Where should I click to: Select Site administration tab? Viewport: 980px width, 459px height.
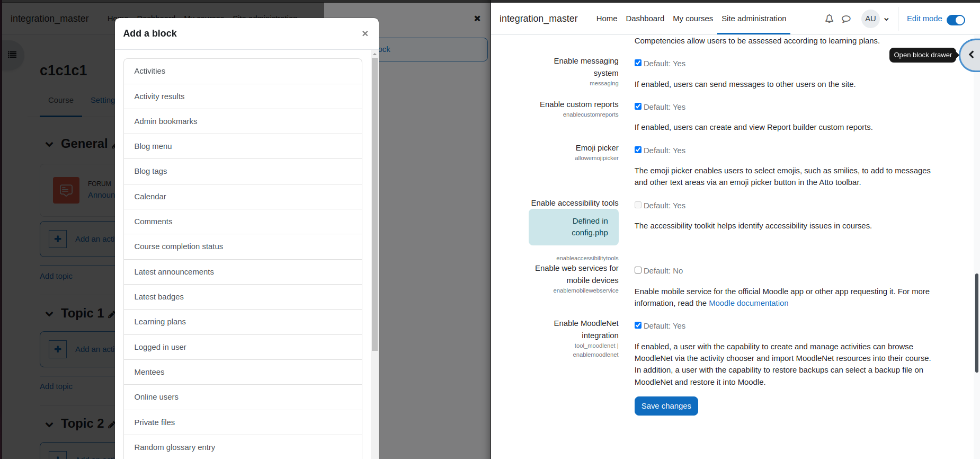(754, 19)
